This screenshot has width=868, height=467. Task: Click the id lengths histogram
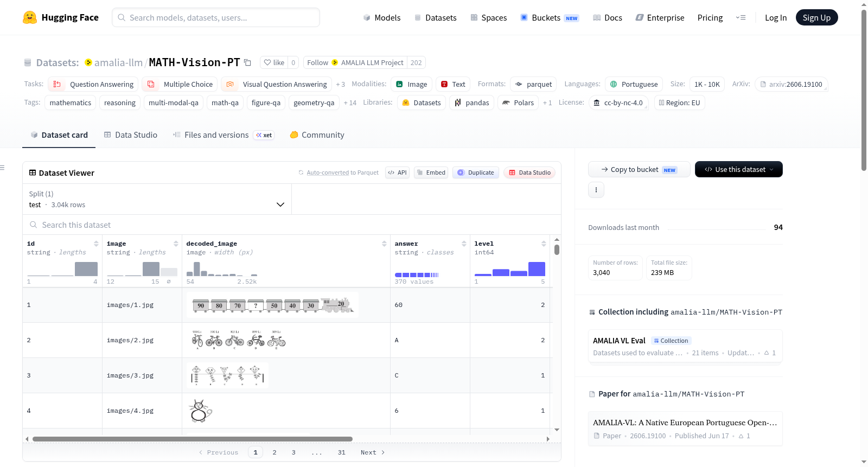point(62,269)
